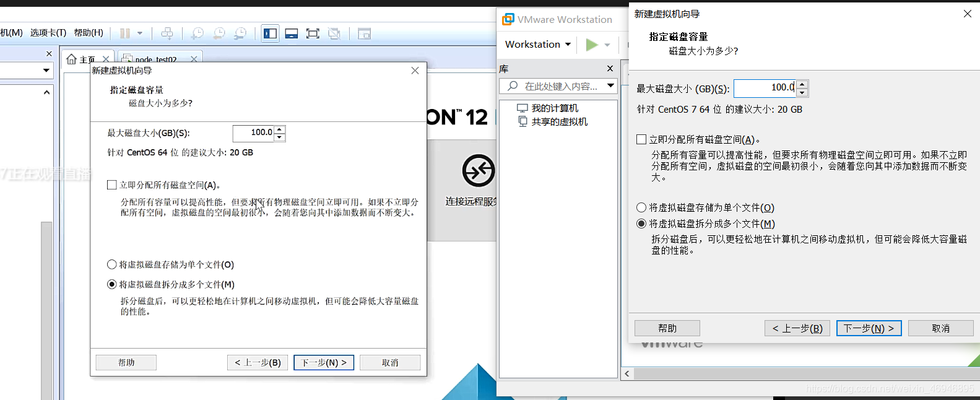
Task: Open the 选项卡(T) menu
Action: pyautogui.click(x=48, y=33)
